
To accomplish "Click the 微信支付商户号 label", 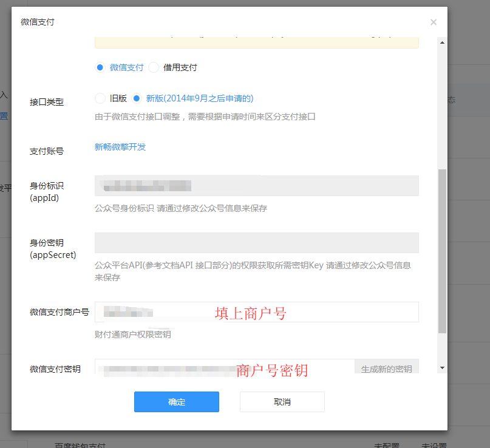I will [60, 312].
